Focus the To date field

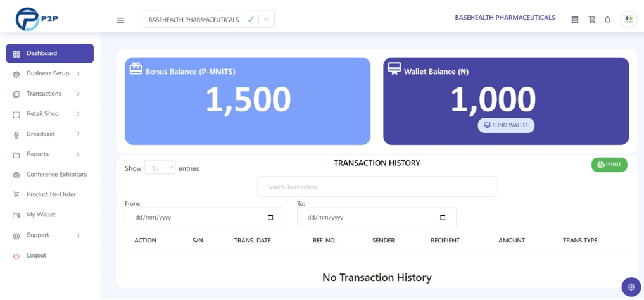[377, 217]
